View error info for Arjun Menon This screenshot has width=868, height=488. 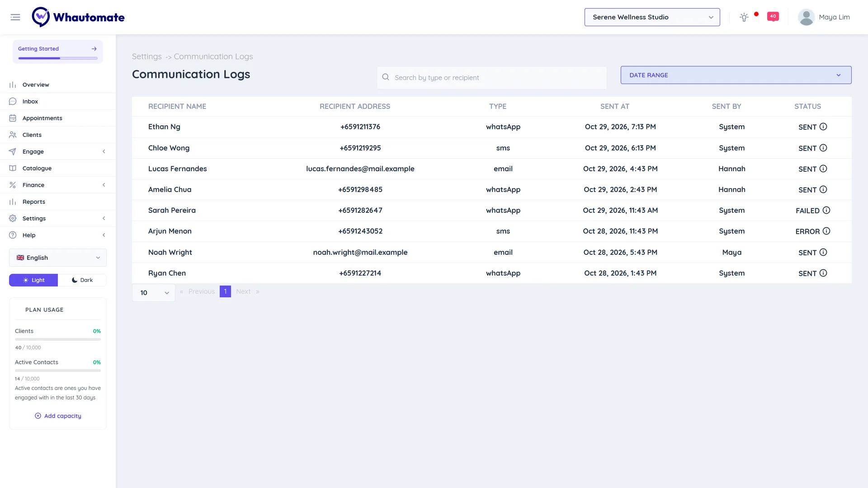click(826, 231)
